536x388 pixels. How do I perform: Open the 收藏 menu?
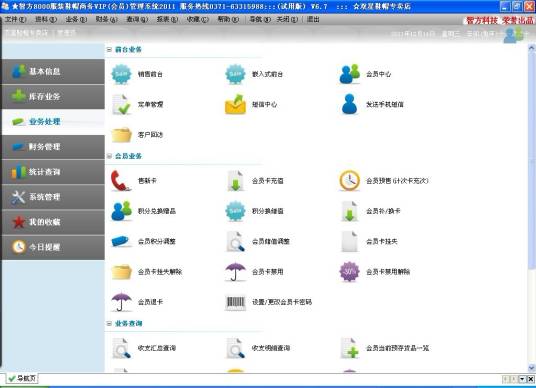198,19
